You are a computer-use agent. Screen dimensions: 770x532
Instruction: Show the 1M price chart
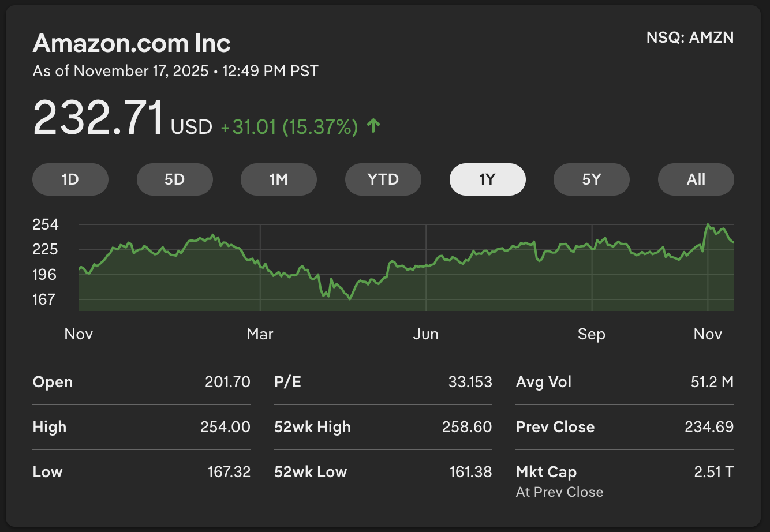point(279,179)
